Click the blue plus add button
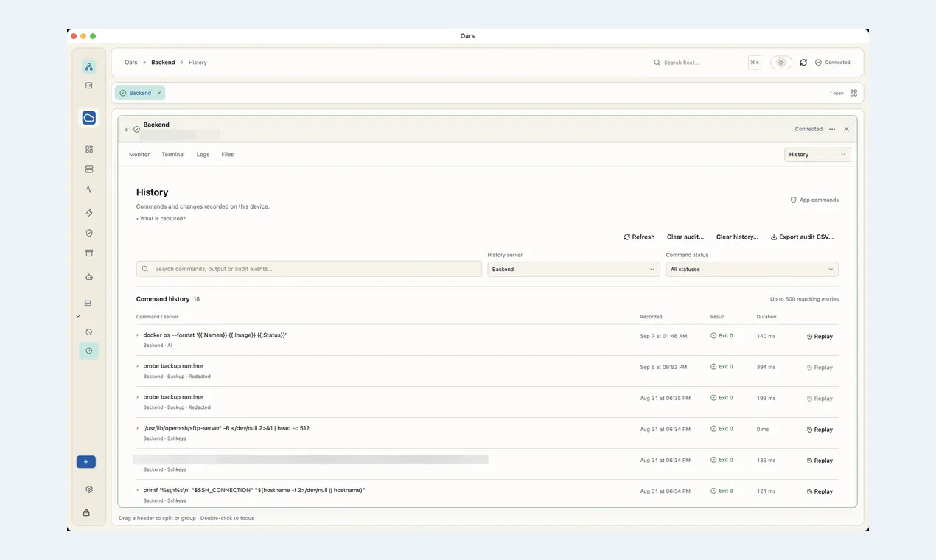This screenshot has height=560, width=936. 86,462
